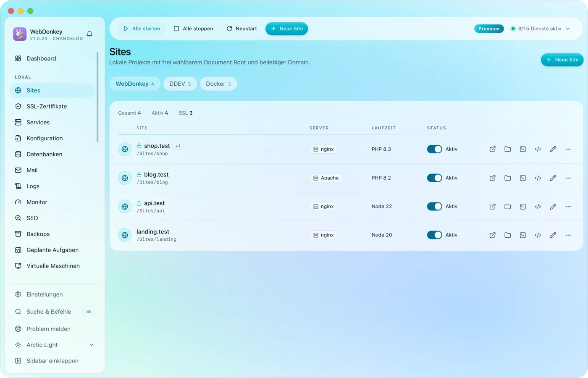Image resolution: width=588 pixels, height=378 pixels.
Task: Expand the 8/15 Dienste aktiv dropdown
Action: 541,29
